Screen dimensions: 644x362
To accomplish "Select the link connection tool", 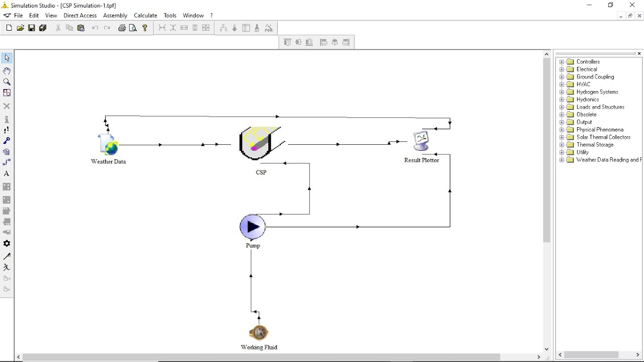I will pyautogui.click(x=7, y=162).
